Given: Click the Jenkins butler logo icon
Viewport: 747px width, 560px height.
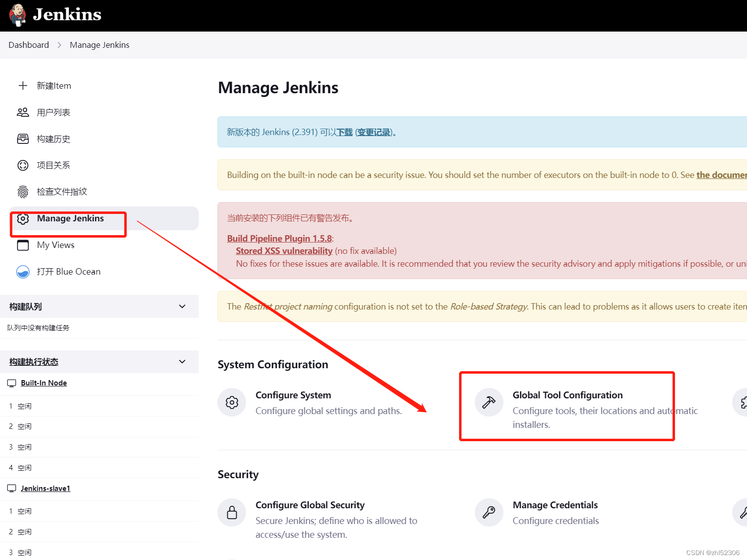Looking at the screenshot, I should pos(18,15).
